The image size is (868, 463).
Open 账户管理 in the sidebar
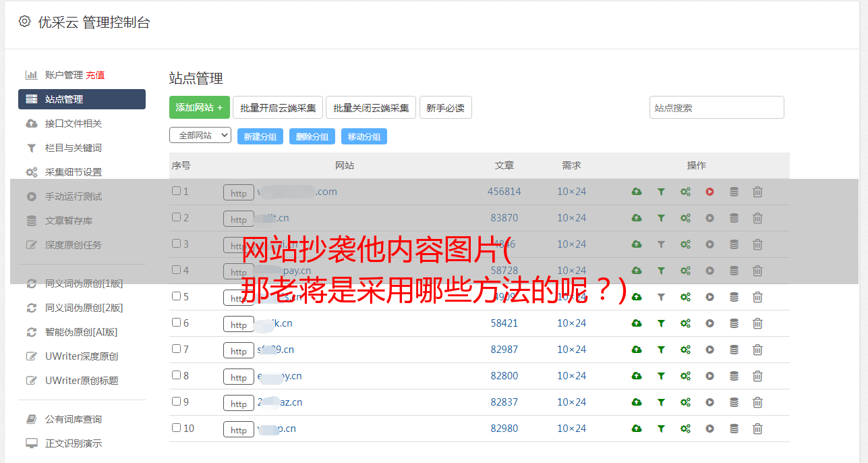(x=63, y=75)
